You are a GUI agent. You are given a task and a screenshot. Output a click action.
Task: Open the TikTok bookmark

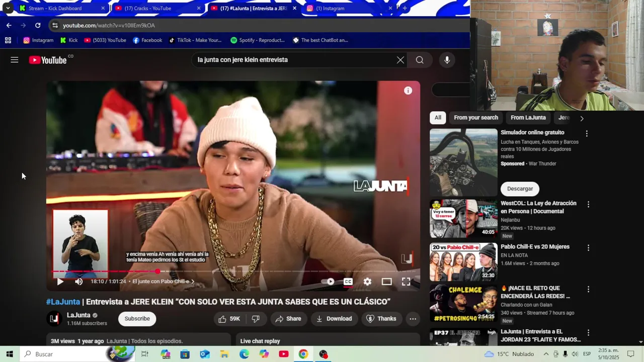click(x=195, y=40)
